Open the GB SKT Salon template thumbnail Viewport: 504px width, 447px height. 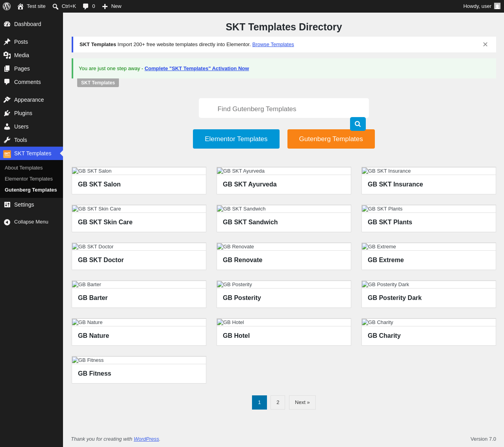[139, 171]
